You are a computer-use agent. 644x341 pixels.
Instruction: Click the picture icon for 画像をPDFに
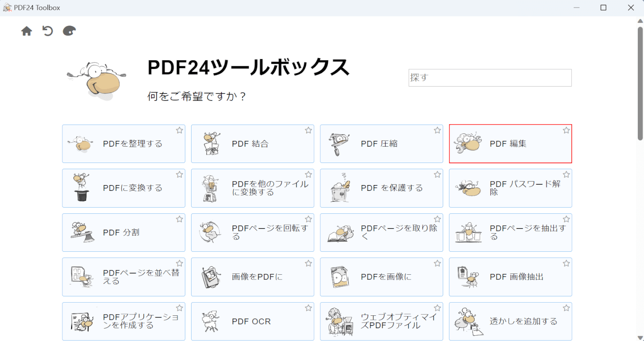[211, 277]
